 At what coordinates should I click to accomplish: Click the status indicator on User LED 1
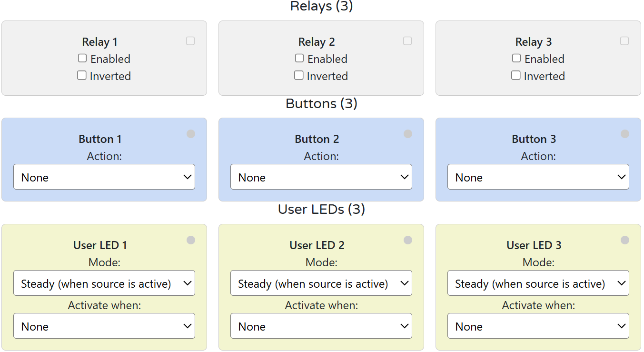pos(190,240)
